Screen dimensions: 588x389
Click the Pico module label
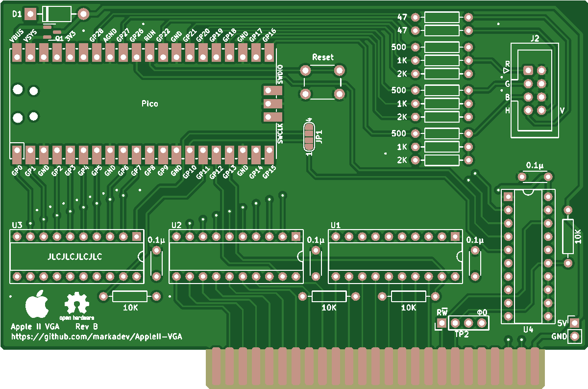point(150,104)
